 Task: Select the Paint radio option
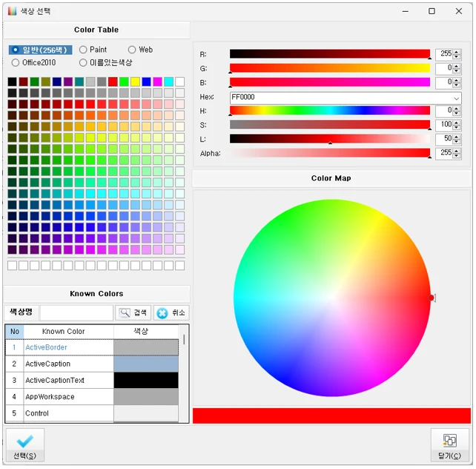pos(93,50)
